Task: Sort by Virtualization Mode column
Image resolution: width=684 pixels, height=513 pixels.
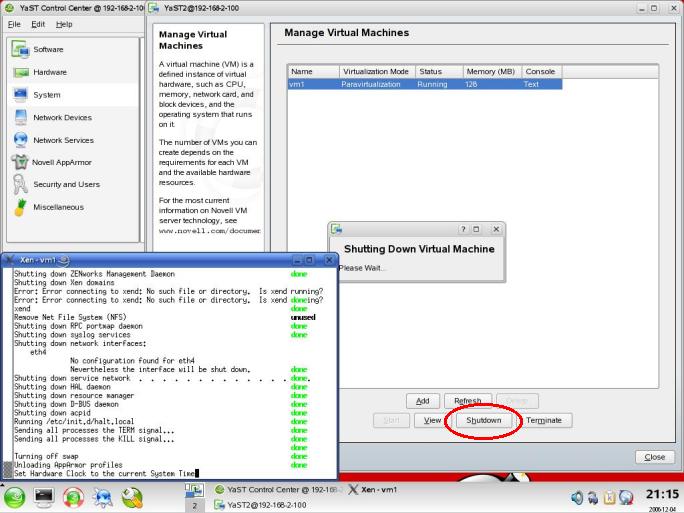Action: (x=377, y=72)
